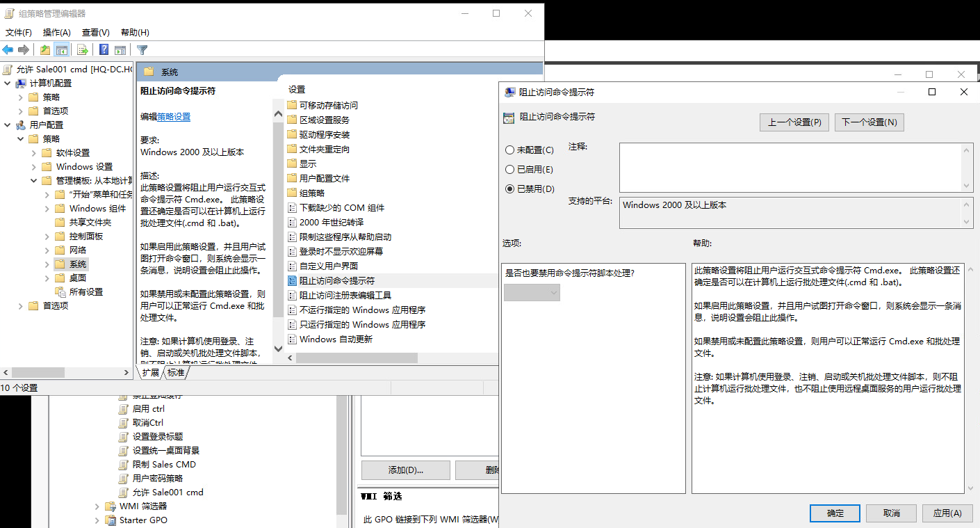Select the 已禁用(D) radio button
The width and height of the screenshot is (980, 528).
[510, 189]
